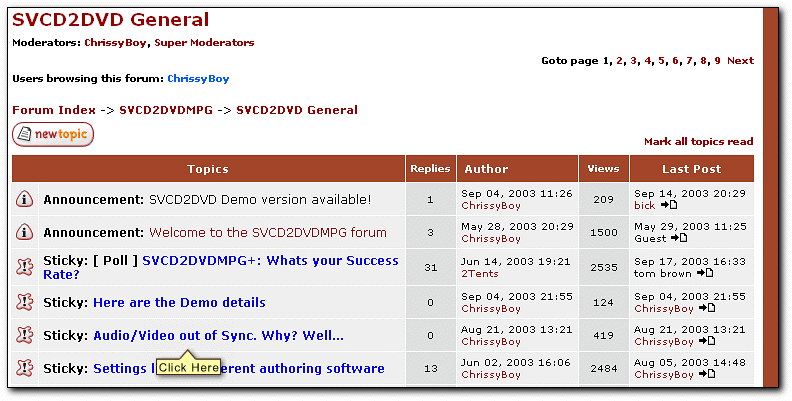
Task: Open latest post icon next to Guest
Action: [679, 238]
